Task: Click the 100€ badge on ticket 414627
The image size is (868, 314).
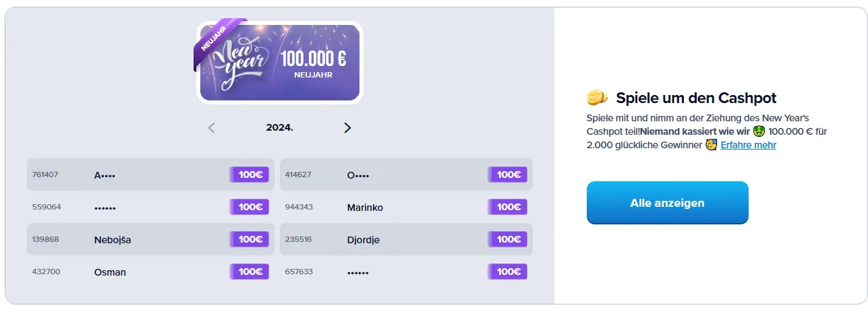Action: point(508,175)
